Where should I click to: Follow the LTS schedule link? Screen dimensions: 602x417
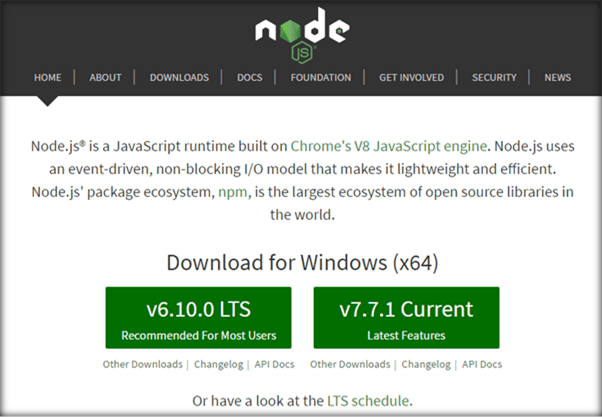point(368,401)
